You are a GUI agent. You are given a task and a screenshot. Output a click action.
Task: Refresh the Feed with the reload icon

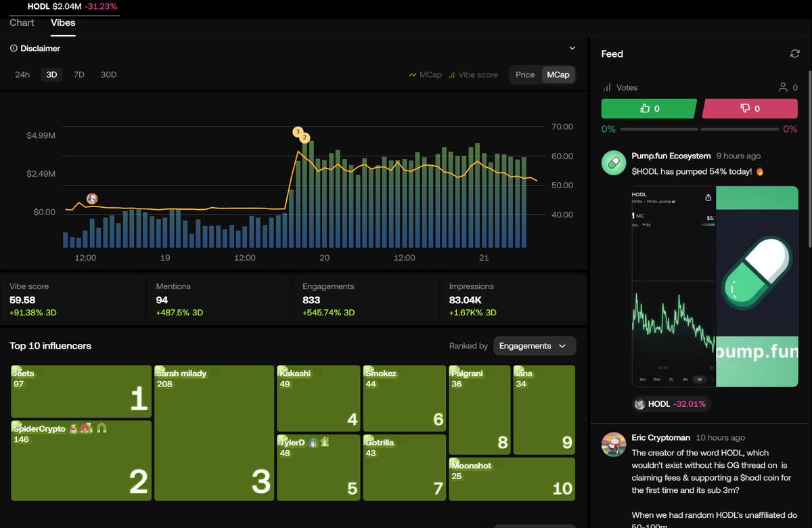tap(795, 54)
